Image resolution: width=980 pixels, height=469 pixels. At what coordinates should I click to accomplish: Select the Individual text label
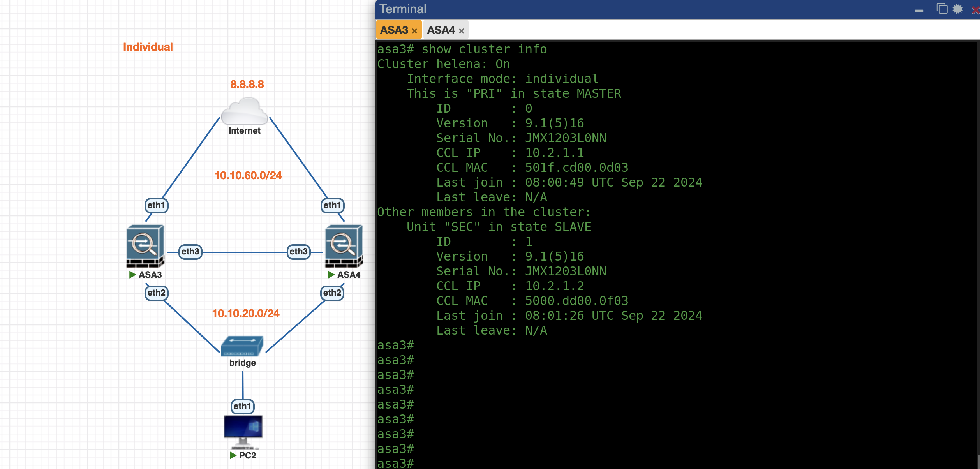tap(148, 47)
